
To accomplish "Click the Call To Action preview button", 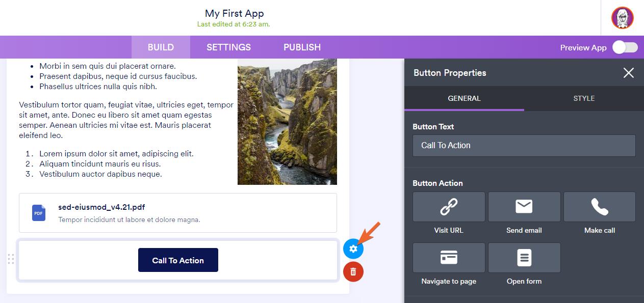I will click(178, 260).
